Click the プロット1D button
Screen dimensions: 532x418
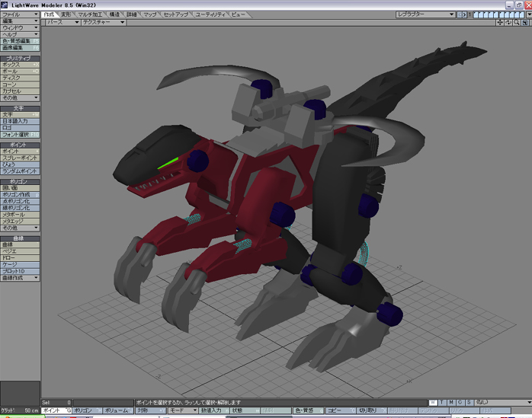pos(20,271)
